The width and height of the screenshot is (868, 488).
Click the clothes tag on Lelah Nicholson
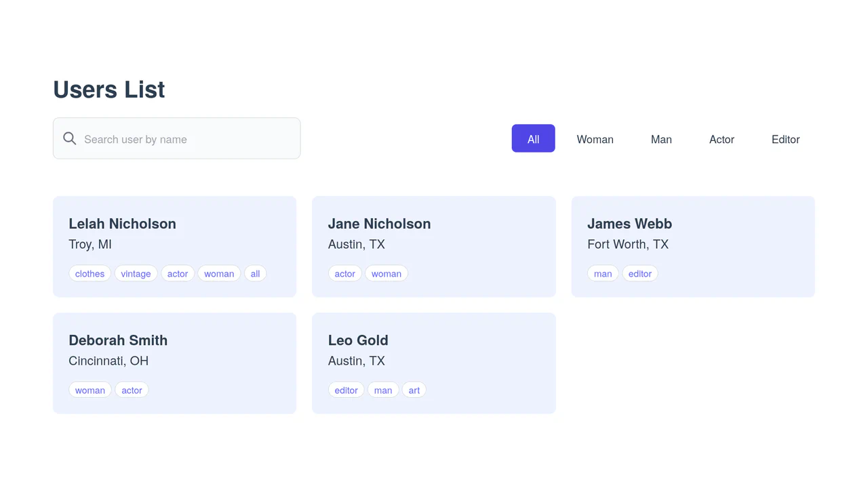90,274
